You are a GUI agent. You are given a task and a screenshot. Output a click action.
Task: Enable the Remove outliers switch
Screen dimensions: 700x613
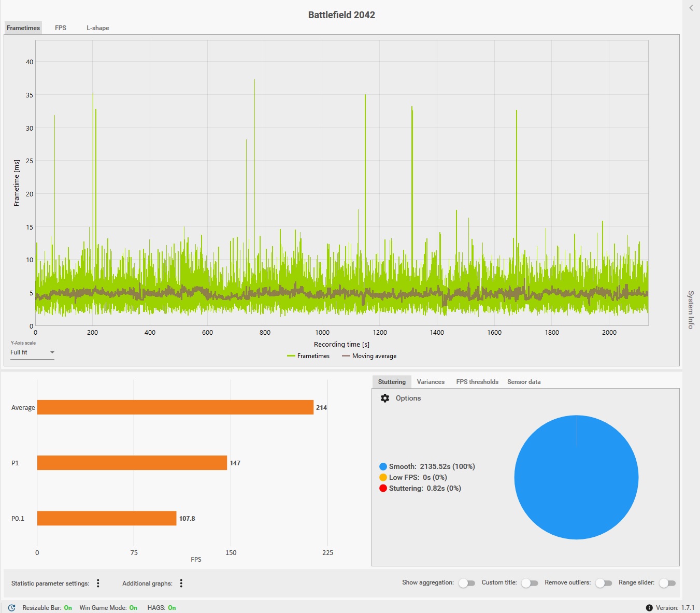pos(604,583)
